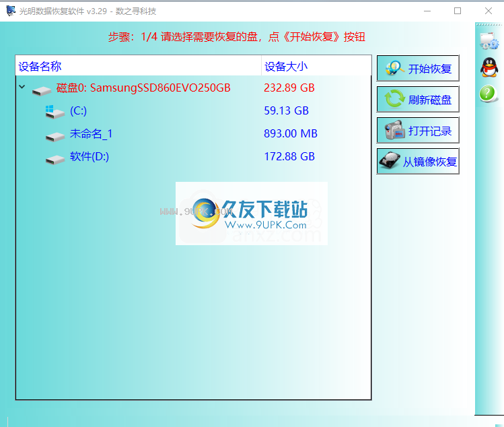Open the green help question mark icon
The image size is (504, 427).
(488, 94)
